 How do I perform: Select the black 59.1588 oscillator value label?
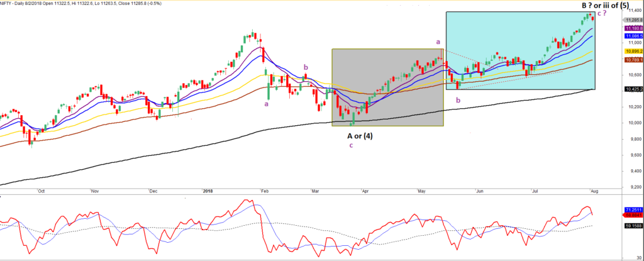point(633,225)
